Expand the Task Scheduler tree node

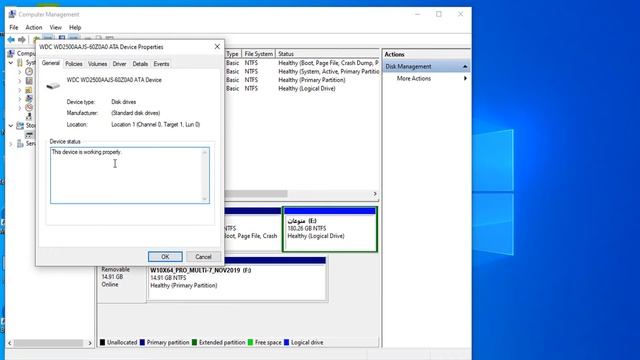point(20,72)
